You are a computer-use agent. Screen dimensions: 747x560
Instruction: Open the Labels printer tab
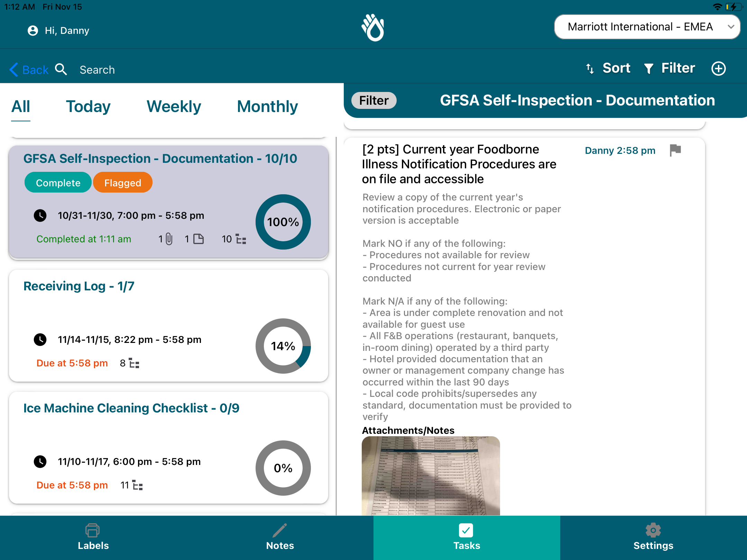[x=93, y=536]
